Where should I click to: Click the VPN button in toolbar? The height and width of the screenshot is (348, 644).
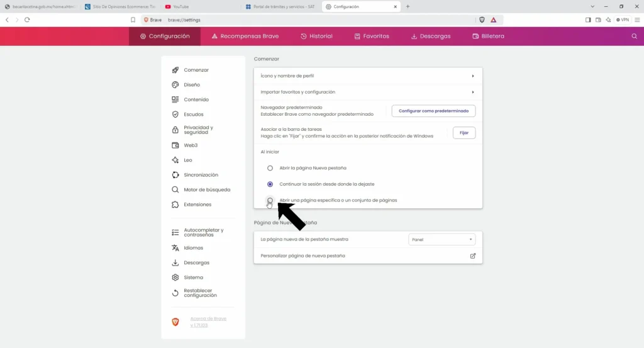coord(623,20)
